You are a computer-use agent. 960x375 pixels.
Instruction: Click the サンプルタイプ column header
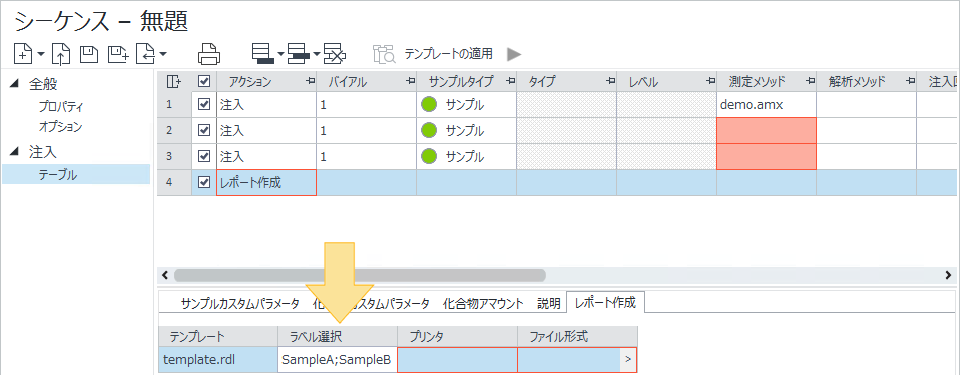(467, 81)
